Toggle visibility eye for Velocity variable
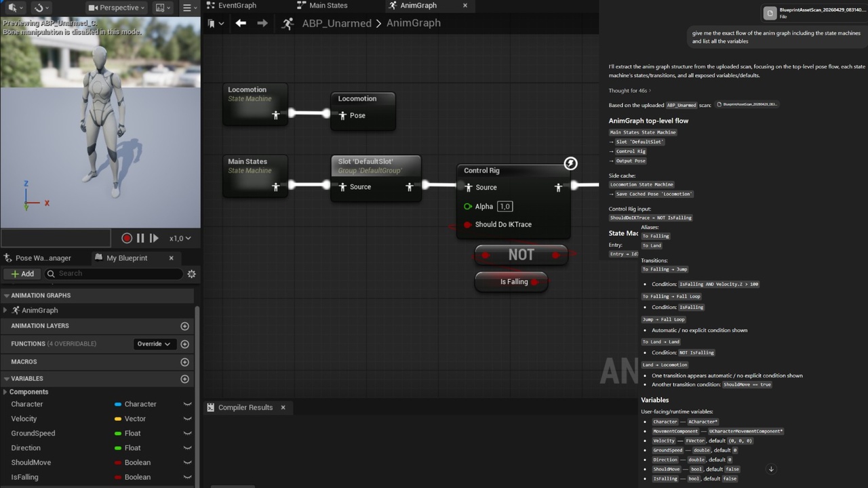868x488 pixels. [187, 419]
